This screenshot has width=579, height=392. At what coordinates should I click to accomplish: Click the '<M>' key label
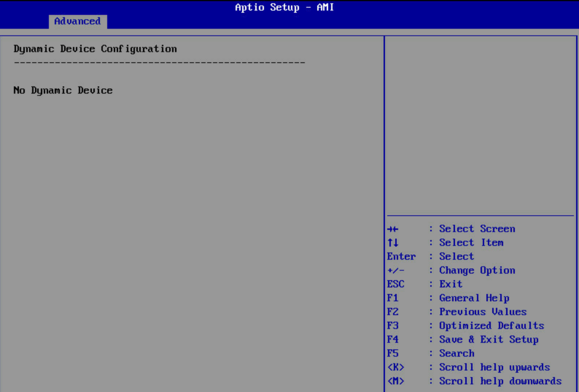[x=396, y=381]
